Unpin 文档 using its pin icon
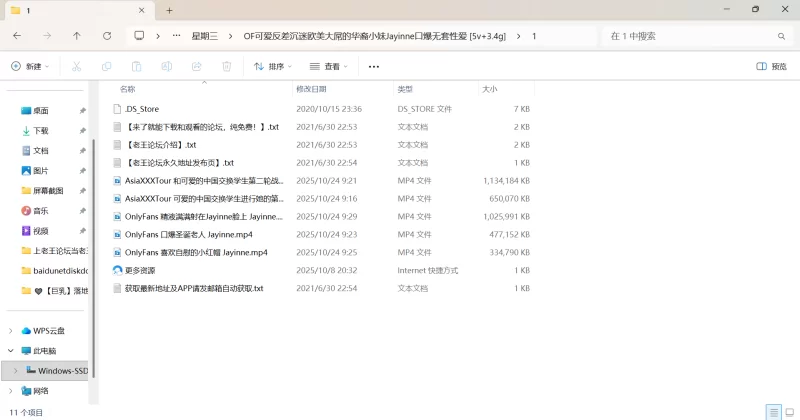The height and width of the screenshot is (420, 800). (82, 151)
